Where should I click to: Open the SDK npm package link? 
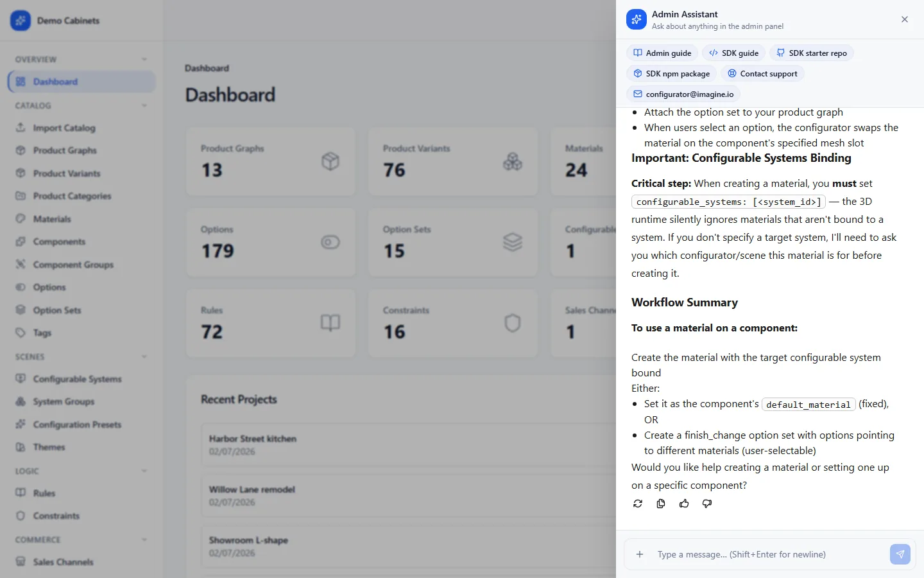[x=671, y=74]
